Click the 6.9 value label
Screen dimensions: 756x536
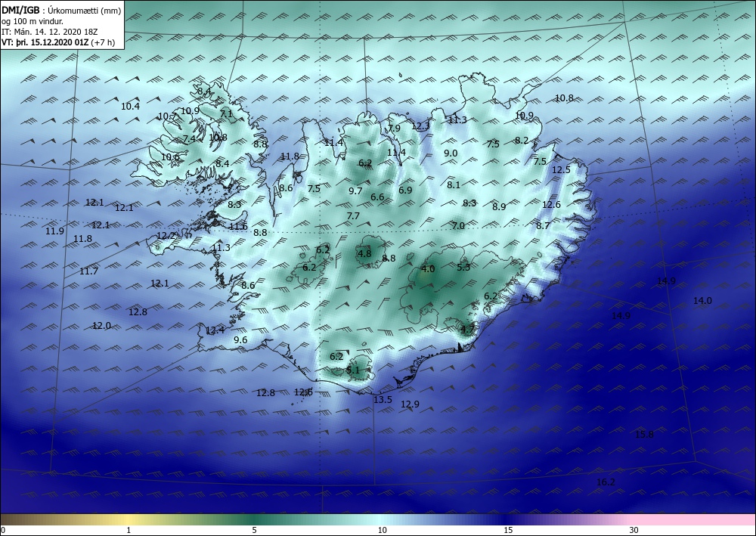(x=405, y=191)
